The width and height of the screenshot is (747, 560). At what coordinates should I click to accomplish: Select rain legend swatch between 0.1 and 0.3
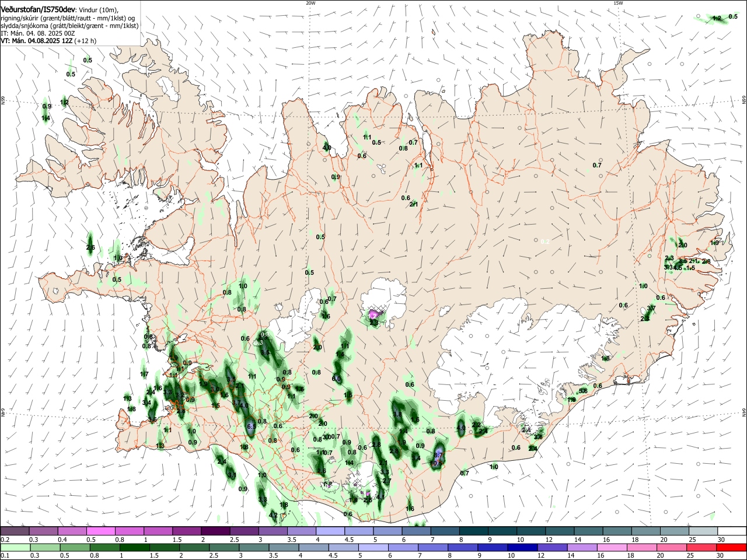tap(15, 547)
